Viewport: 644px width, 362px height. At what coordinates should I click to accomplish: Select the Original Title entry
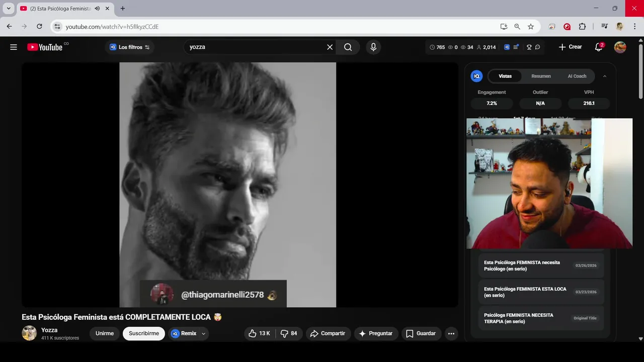click(x=541, y=318)
